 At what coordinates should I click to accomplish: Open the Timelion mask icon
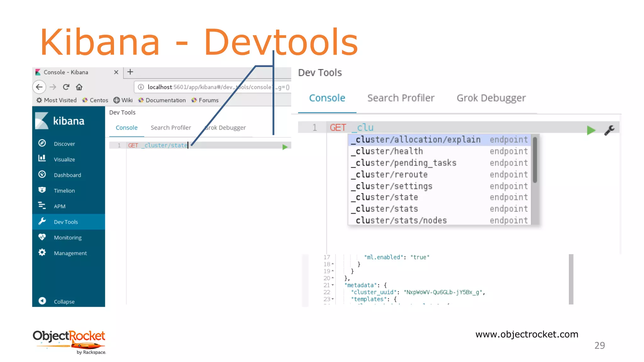pos(42,190)
